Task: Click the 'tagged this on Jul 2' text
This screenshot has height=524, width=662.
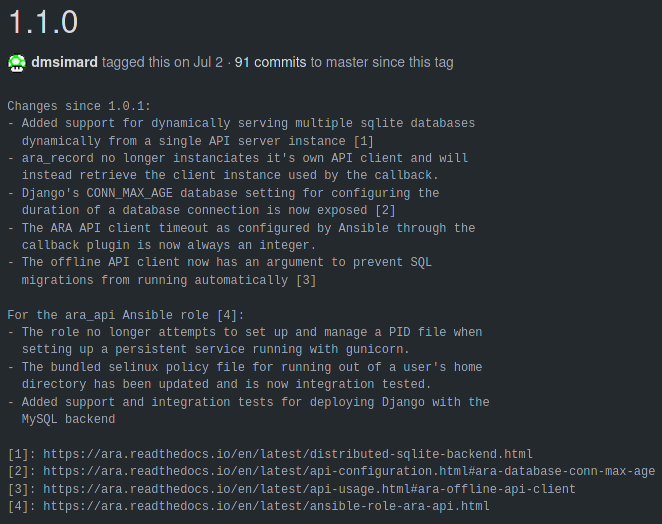Action: tap(162, 62)
